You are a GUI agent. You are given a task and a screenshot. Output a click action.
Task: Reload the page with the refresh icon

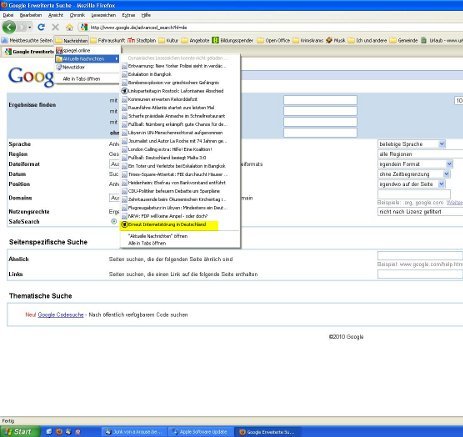click(41, 27)
